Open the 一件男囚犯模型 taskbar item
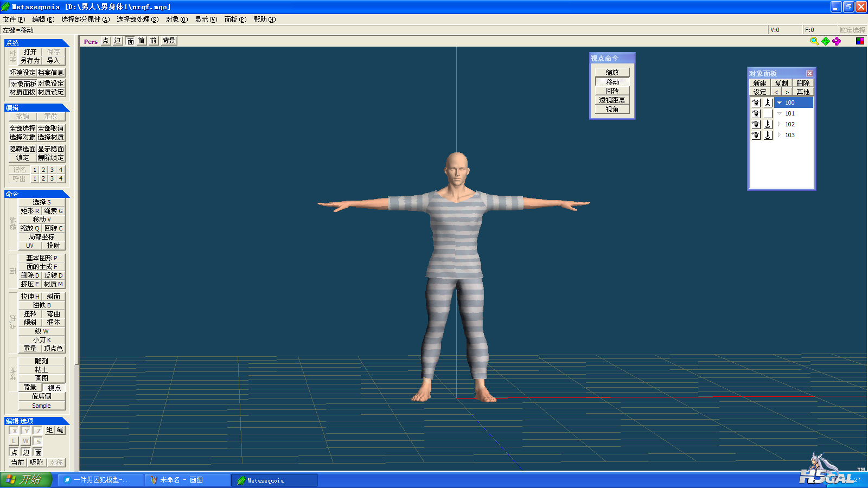 (101, 480)
